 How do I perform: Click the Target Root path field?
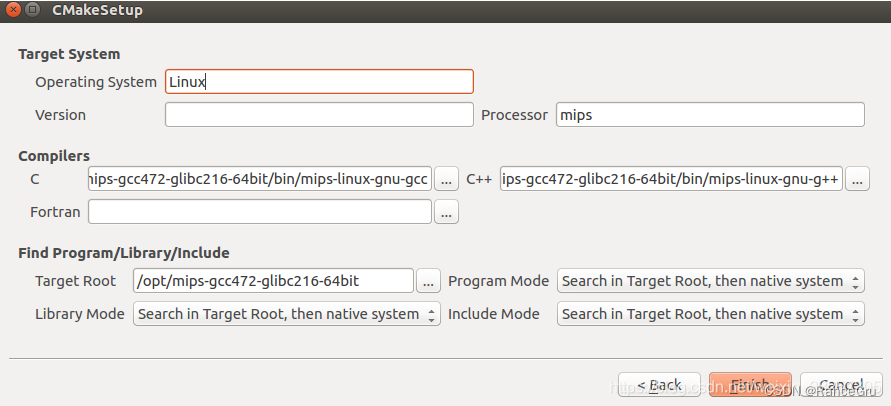point(273,281)
